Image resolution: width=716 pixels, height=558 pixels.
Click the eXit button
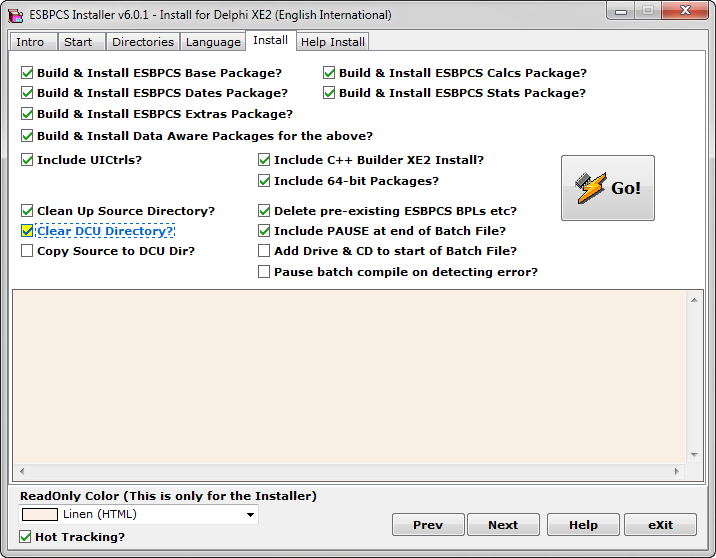click(x=660, y=525)
